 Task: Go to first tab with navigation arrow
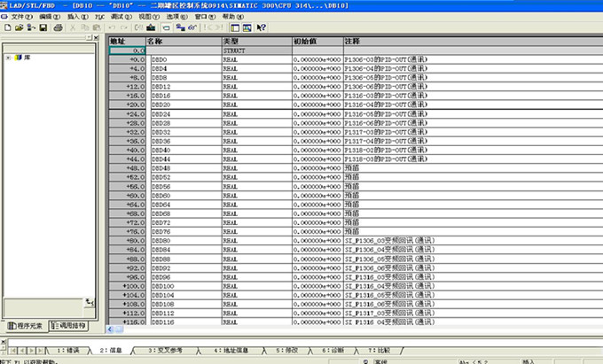pos(13,351)
